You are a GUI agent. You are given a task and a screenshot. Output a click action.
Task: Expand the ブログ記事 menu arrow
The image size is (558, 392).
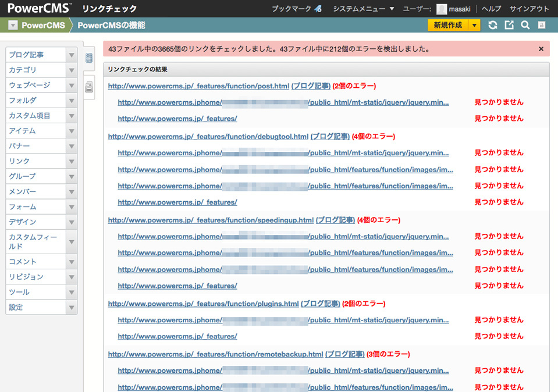click(72, 55)
